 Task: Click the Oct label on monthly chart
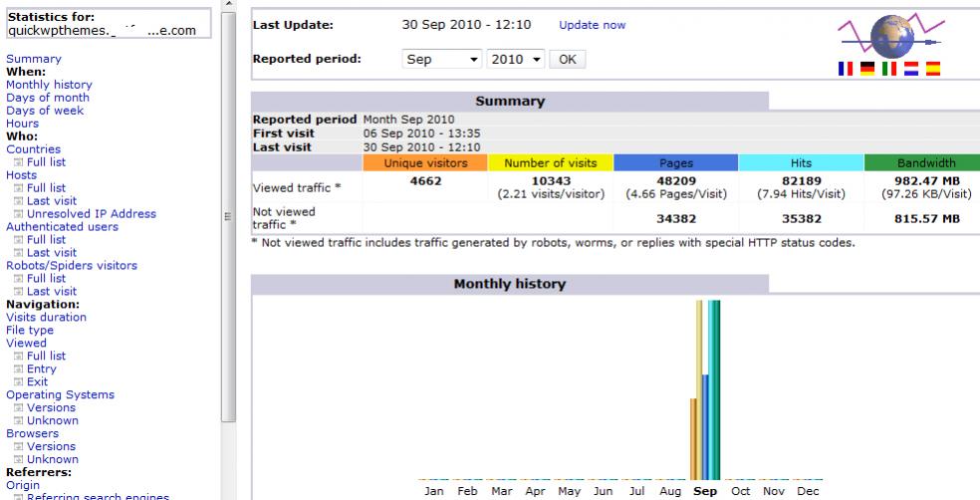pos(741,491)
